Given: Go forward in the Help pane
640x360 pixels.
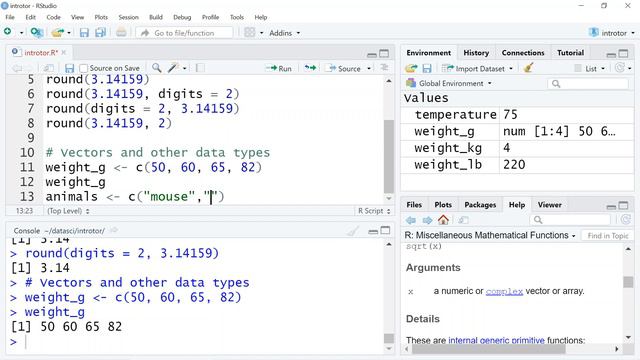Looking at the screenshot, I should point(427,220).
